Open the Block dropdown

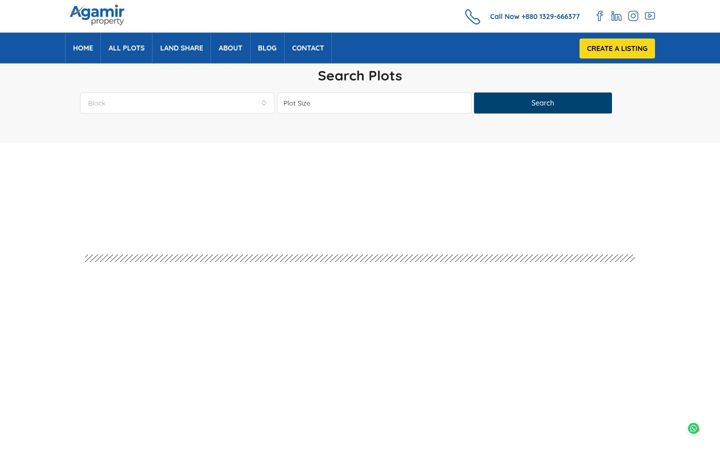click(x=177, y=103)
